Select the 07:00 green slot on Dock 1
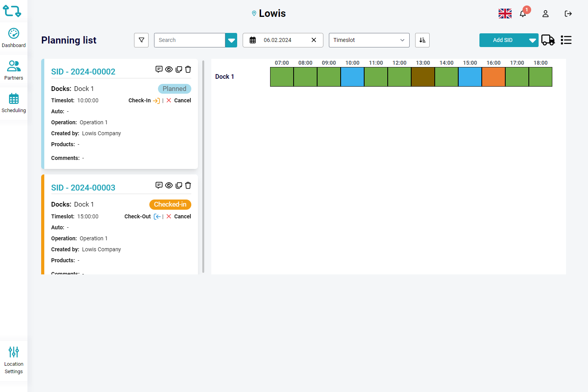 [282, 77]
